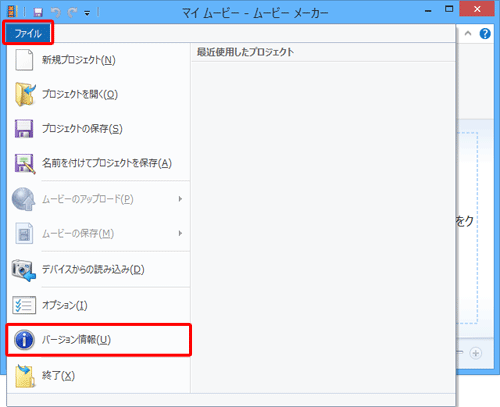
Task: Click the blue info version icon
Action: click(x=24, y=340)
